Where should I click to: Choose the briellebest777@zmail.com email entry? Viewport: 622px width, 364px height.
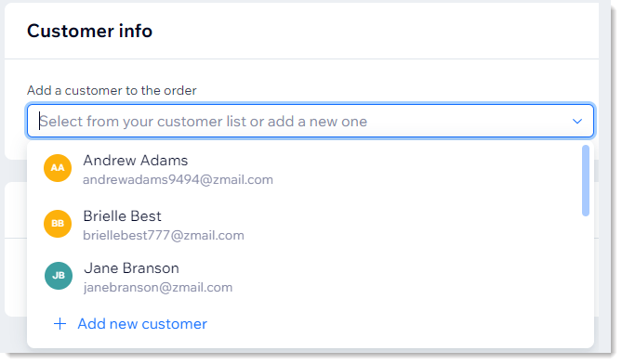click(164, 236)
